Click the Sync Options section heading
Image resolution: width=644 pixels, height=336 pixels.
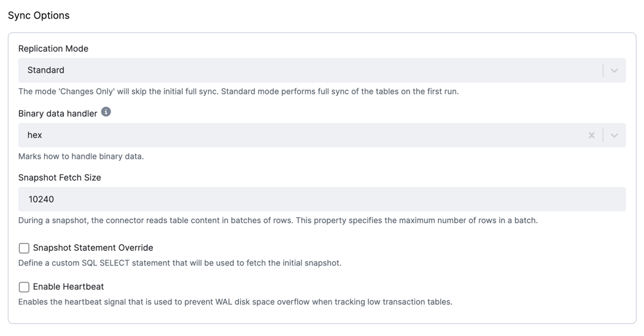tap(39, 15)
